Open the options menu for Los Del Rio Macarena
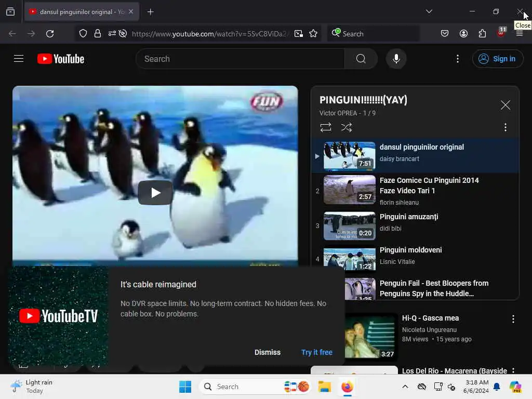532x399 pixels. click(x=513, y=370)
